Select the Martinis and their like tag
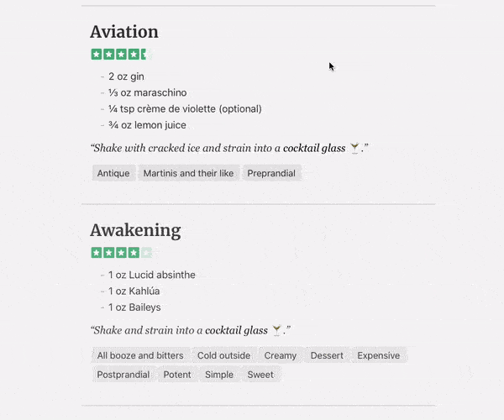Screen dimensions: 504x420 188,173
